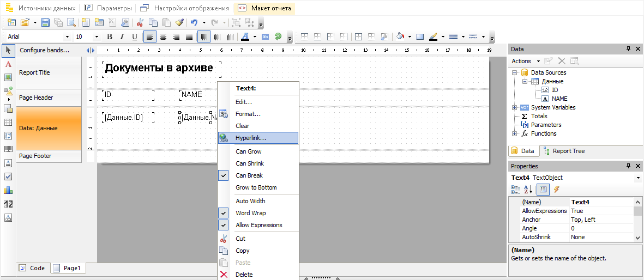
Task: Open the Actions dropdown in Data panel
Action: (x=526, y=61)
